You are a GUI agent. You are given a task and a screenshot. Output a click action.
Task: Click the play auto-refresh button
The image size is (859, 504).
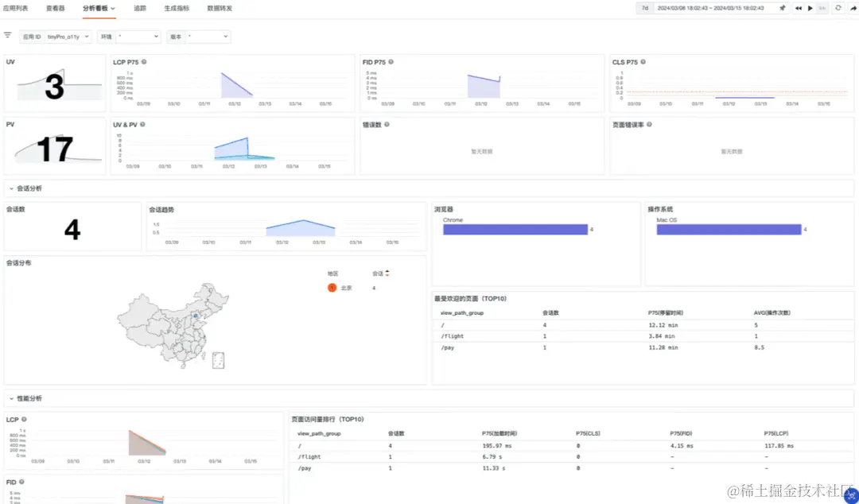click(x=810, y=8)
